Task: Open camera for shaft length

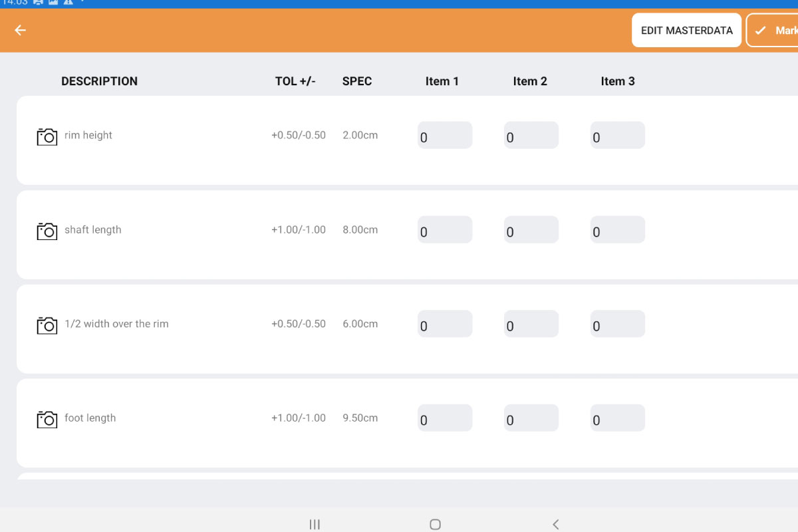Action: click(47, 231)
